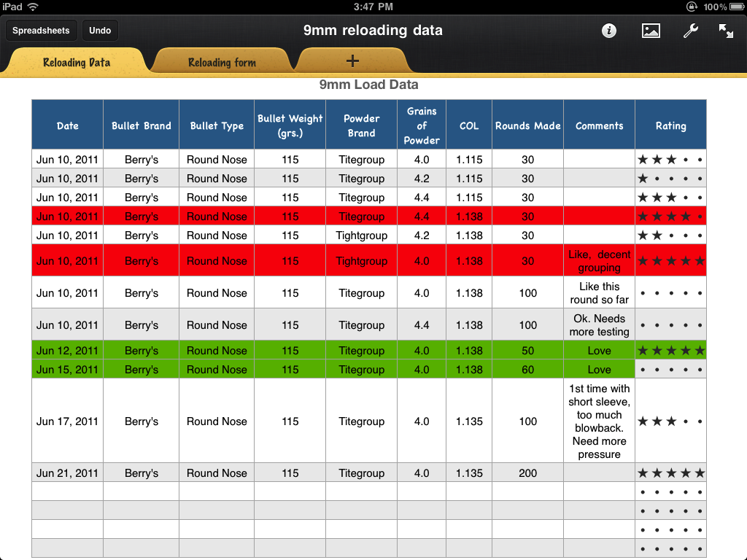This screenshot has width=747, height=560.
Task: Select the 'Like, decent grouping' comment cell
Action: [x=600, y=260]
